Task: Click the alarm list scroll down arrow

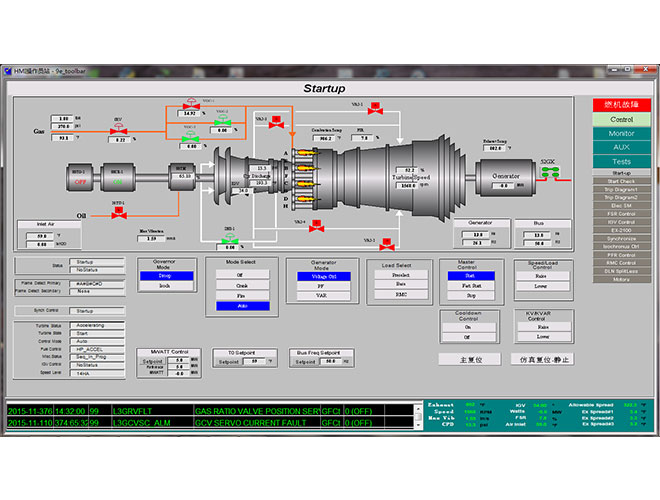Action: (418, 426)
